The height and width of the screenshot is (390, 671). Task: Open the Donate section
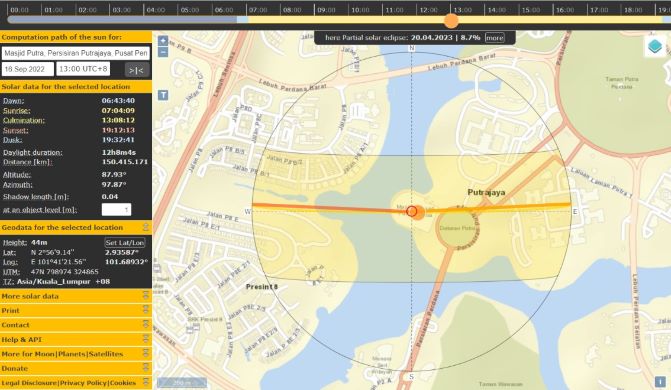(x=76, y=368)
